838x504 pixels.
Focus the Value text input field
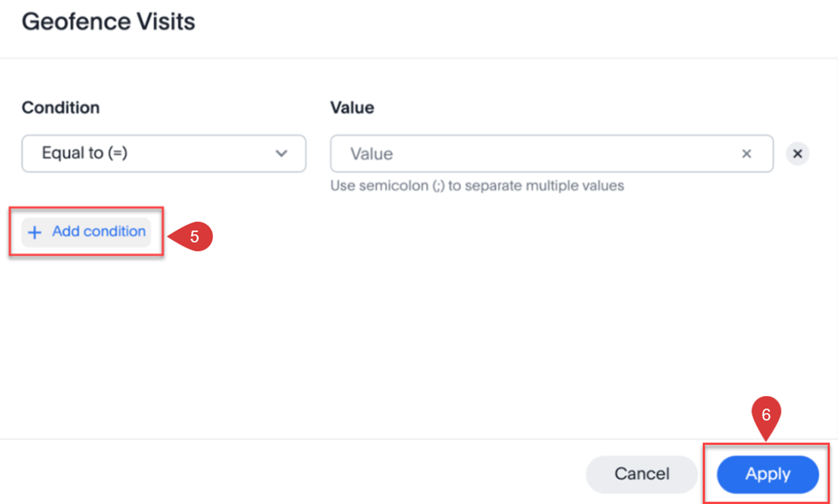537,154
